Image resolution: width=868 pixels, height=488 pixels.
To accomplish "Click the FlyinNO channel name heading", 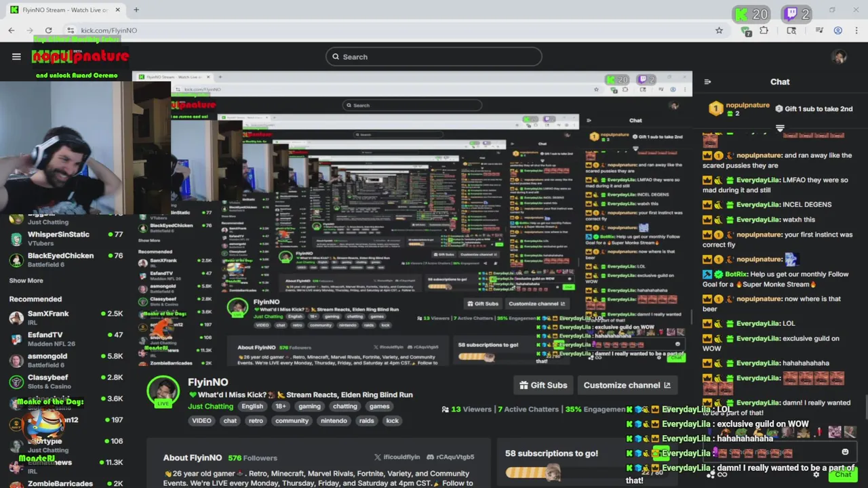I will 208,382.
